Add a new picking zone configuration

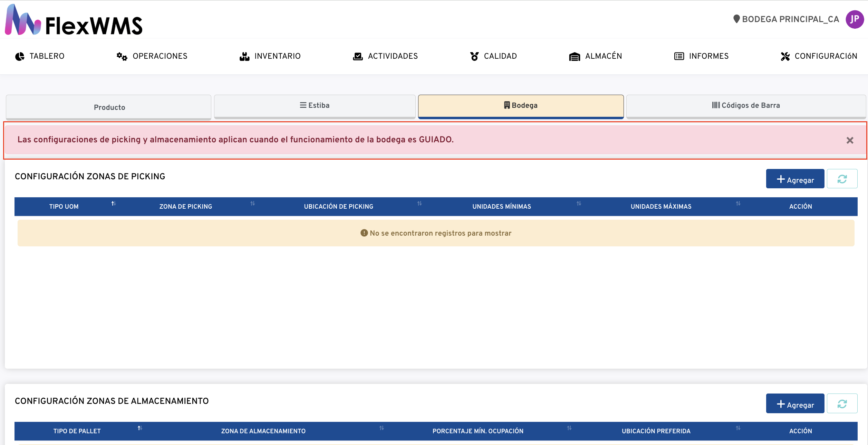(x=795, y=179)
